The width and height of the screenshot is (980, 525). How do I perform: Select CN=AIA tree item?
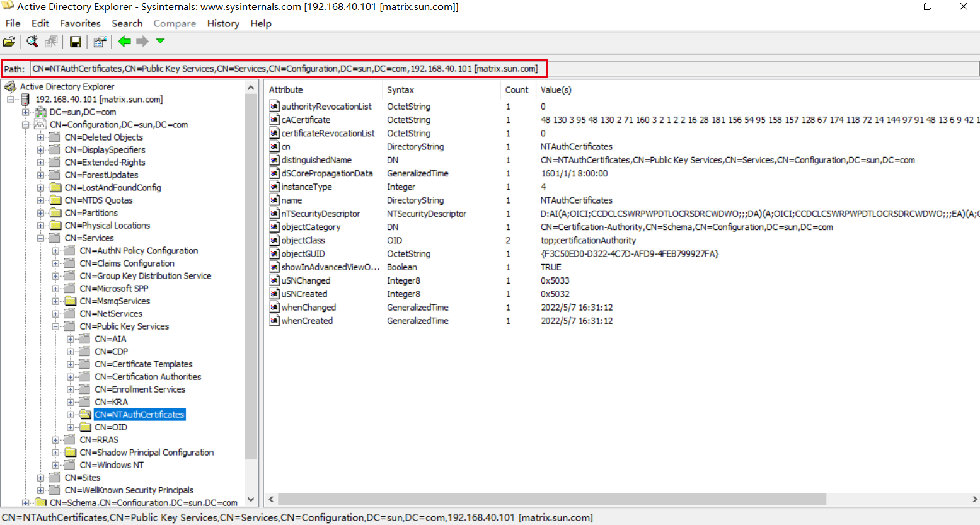tap(110, 339)
